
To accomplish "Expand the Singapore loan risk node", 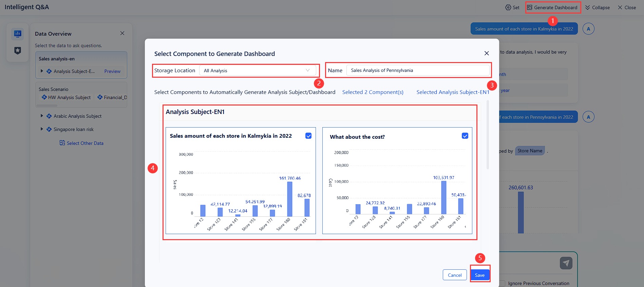I will coord(42,129).
